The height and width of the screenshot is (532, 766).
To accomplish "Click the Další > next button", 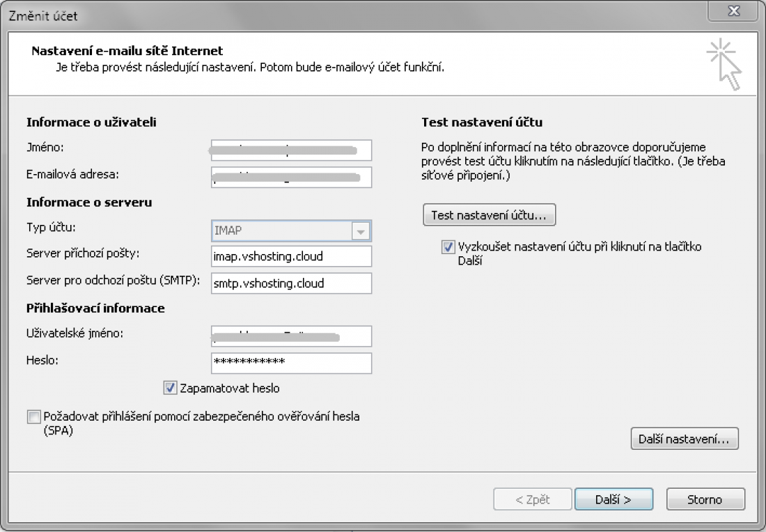I will (613, 499).
